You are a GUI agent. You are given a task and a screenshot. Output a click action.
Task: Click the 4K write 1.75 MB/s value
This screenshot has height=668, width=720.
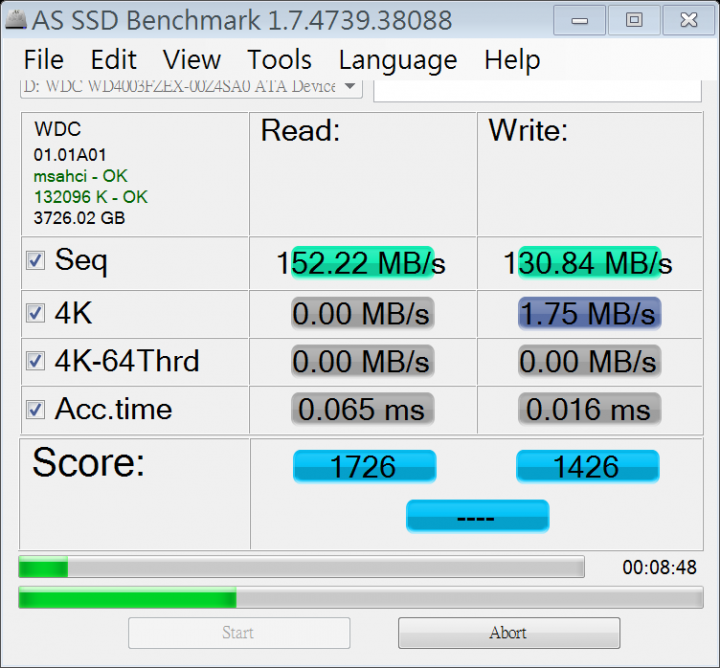point(590,314)
